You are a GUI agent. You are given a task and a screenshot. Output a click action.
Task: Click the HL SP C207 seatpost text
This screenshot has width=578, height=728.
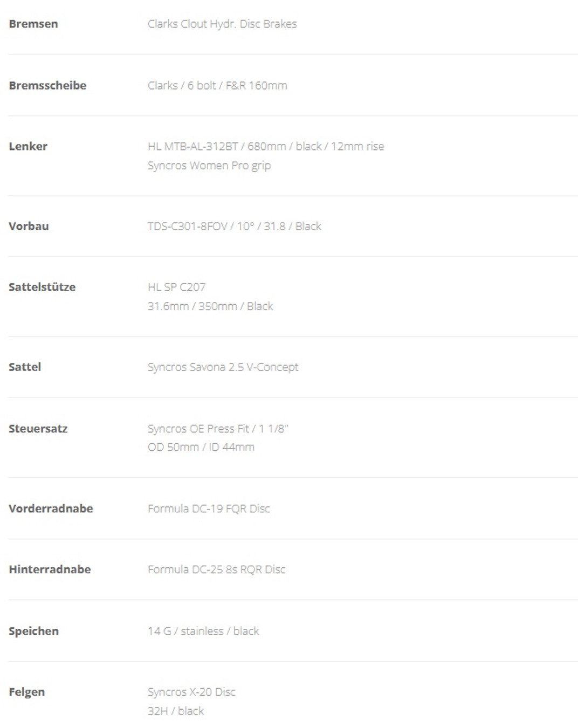click(x=176, y=287)
